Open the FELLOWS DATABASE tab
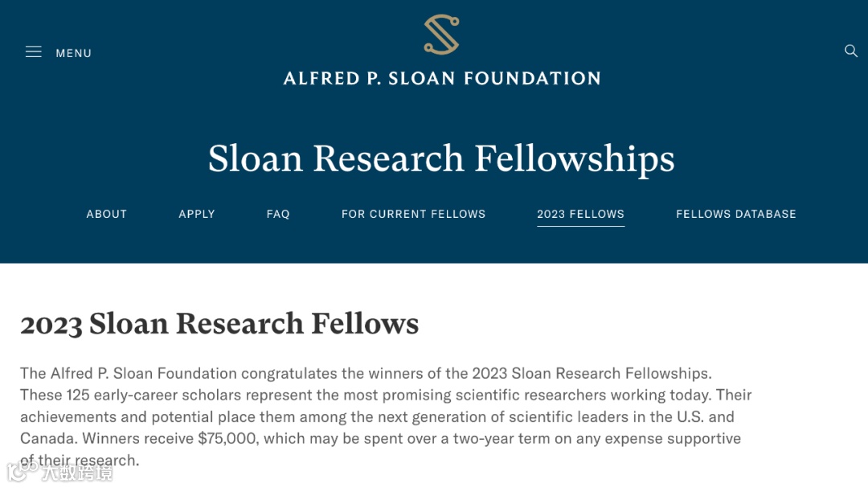This screenshot has height=488, width=868. 735,214
